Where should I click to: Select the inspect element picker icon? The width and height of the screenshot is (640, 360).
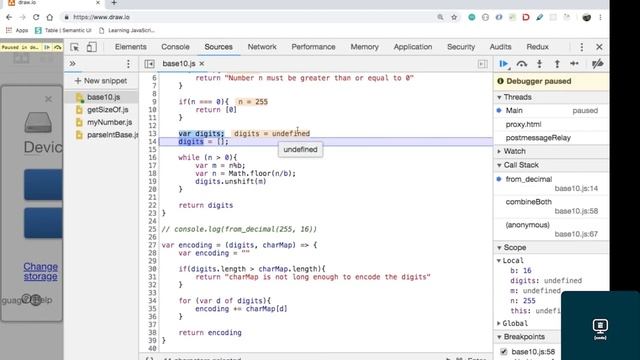coord(75,47)
